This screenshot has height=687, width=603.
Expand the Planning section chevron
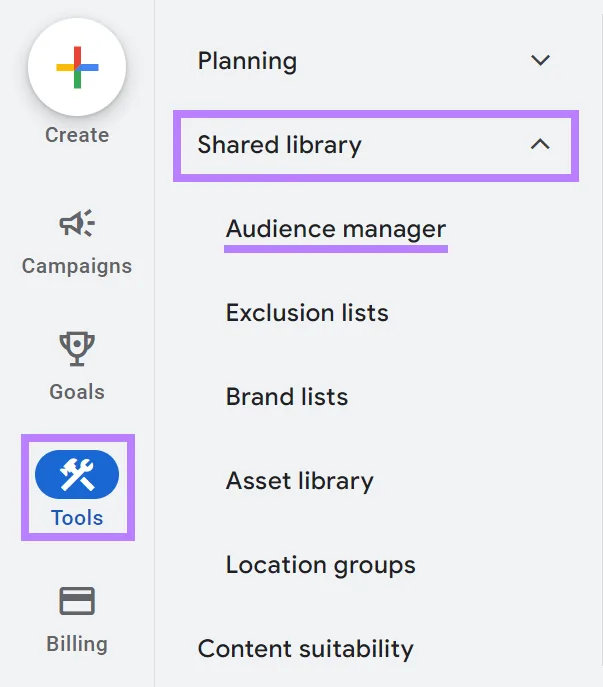(540, 60)
